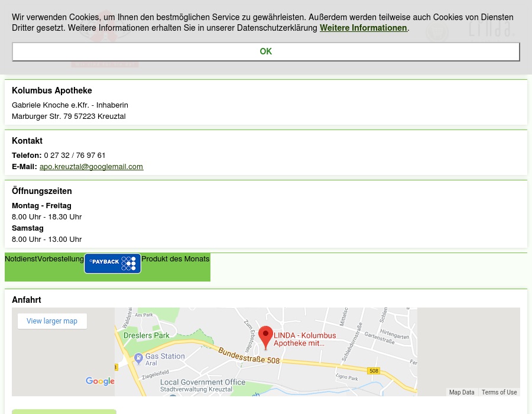Click the 508 road shield marker
This screenshot has height=414, width=532.
[373, 371]
